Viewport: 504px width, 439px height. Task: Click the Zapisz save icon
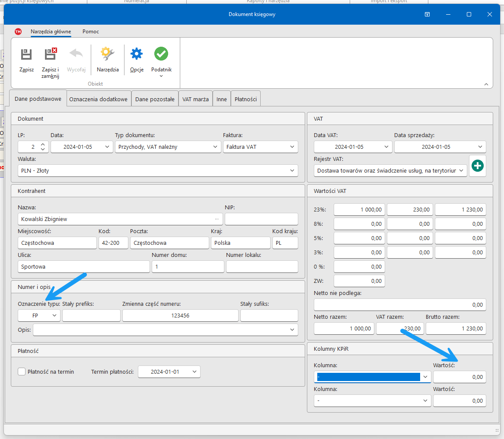(26, 54)
